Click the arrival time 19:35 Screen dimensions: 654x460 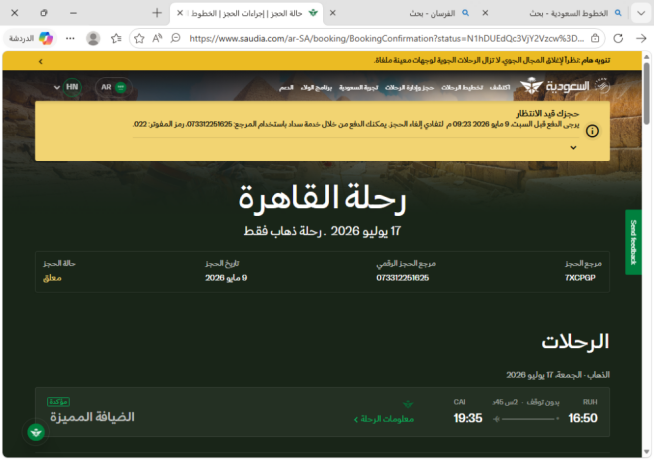468,418
